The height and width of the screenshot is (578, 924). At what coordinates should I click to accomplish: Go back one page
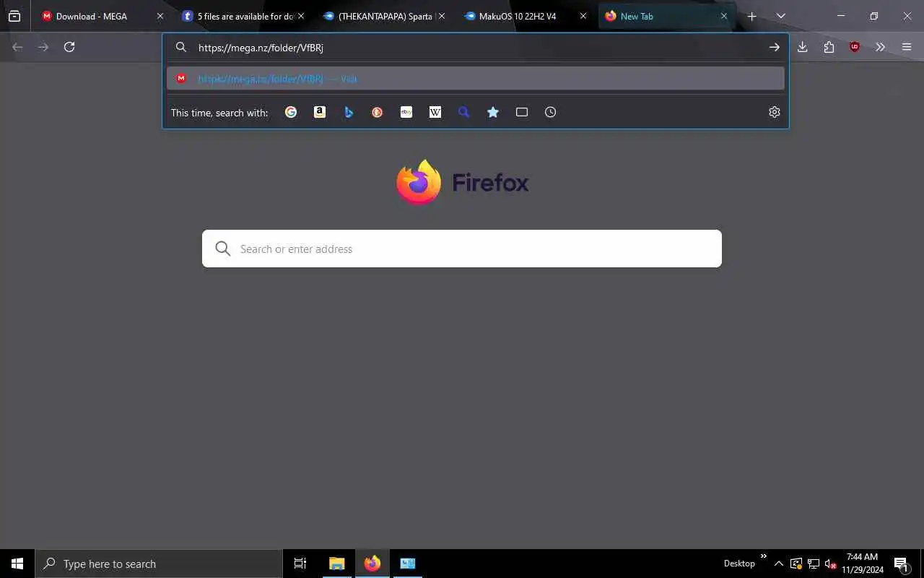[17, 47]
